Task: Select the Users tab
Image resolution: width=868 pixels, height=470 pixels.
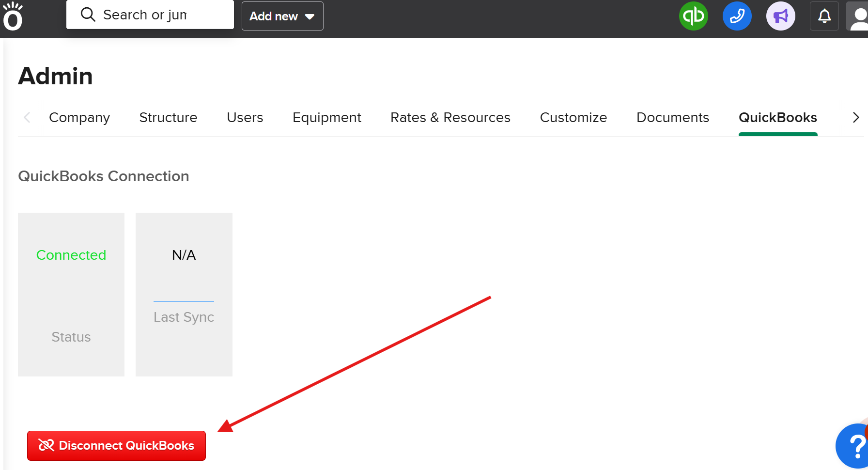Action: click(245, 118)
